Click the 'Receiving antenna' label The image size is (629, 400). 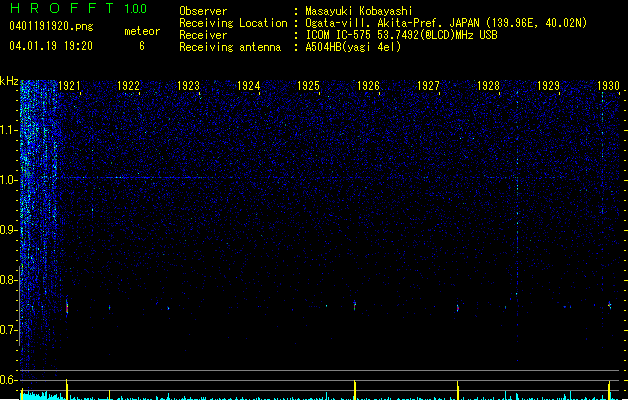pos(230,47)
